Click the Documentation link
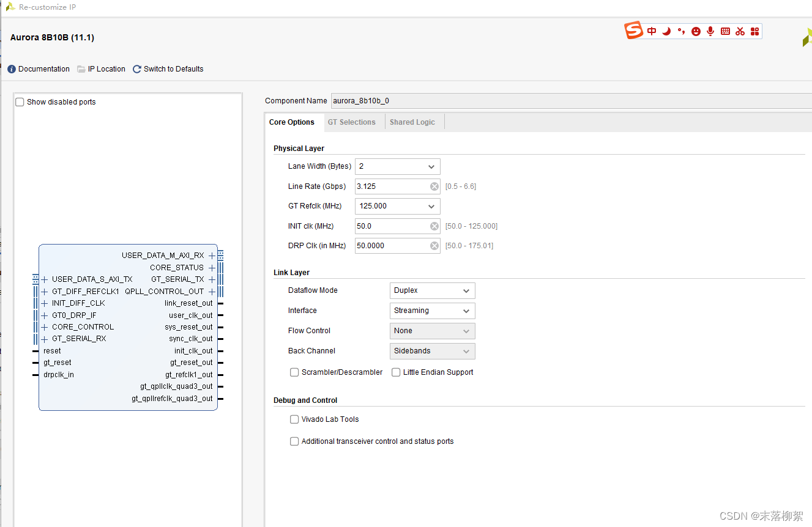This screenshot has height=527, width=812. [x=44, y=69]
